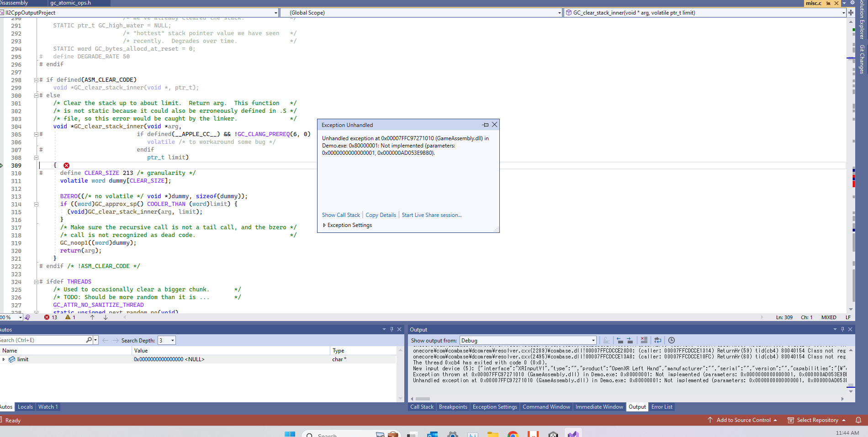The height and width of the screenshot is (437, 868).
Task: Navigate to previous issue up arrow
Action: [x=92, y=317]
